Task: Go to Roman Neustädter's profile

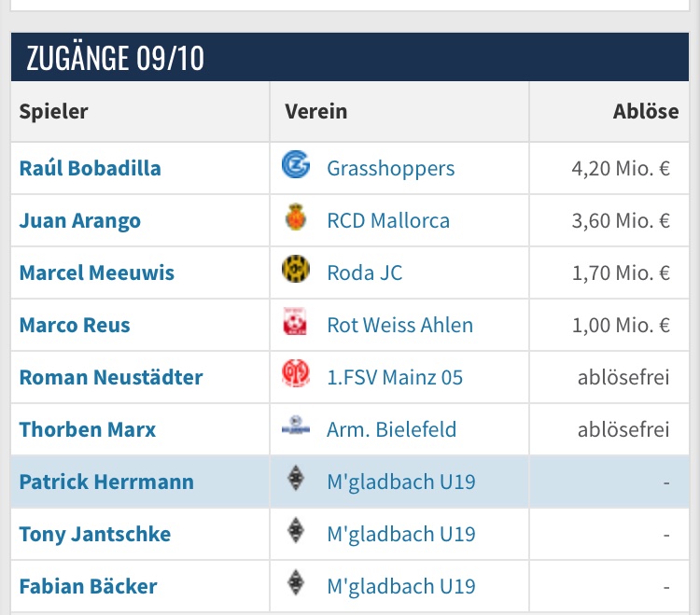Action: [111, 377]
